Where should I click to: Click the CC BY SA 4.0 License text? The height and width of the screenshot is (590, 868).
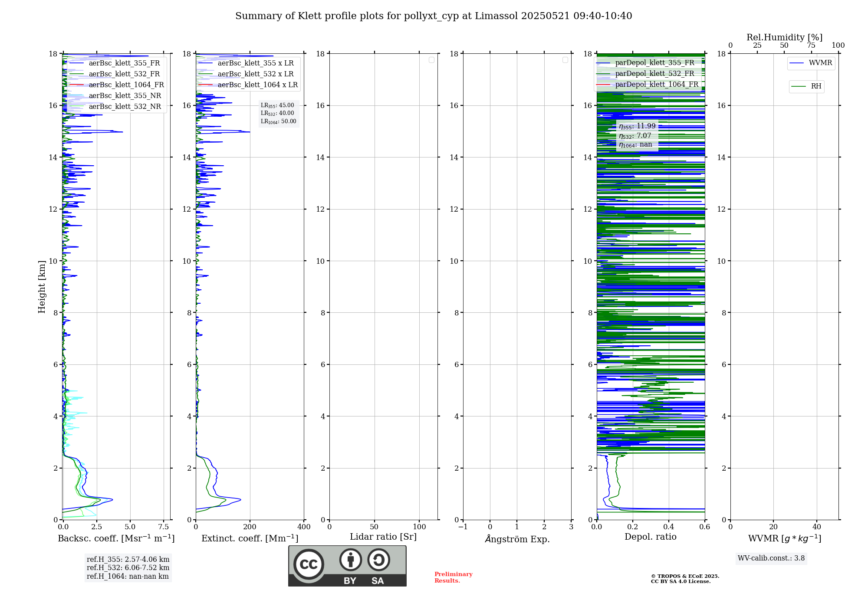[x=681, y=581]
